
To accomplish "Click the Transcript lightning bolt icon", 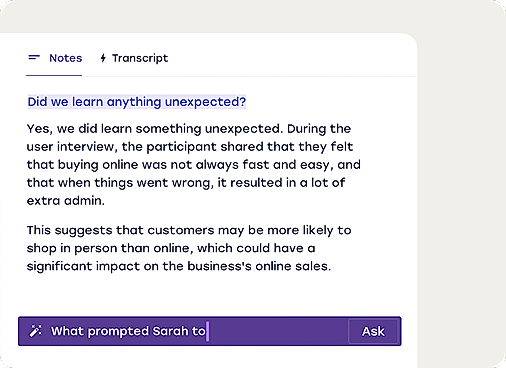I will 103,58.
